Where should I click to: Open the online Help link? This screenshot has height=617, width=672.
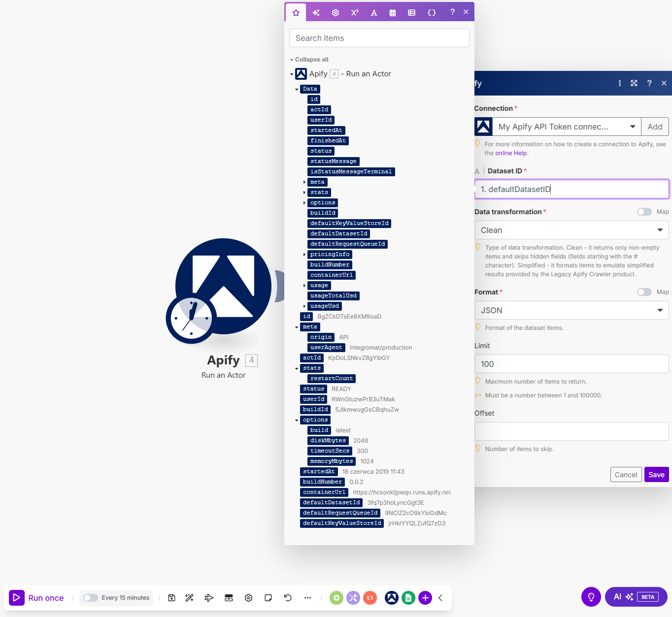[x=511, y=153]
